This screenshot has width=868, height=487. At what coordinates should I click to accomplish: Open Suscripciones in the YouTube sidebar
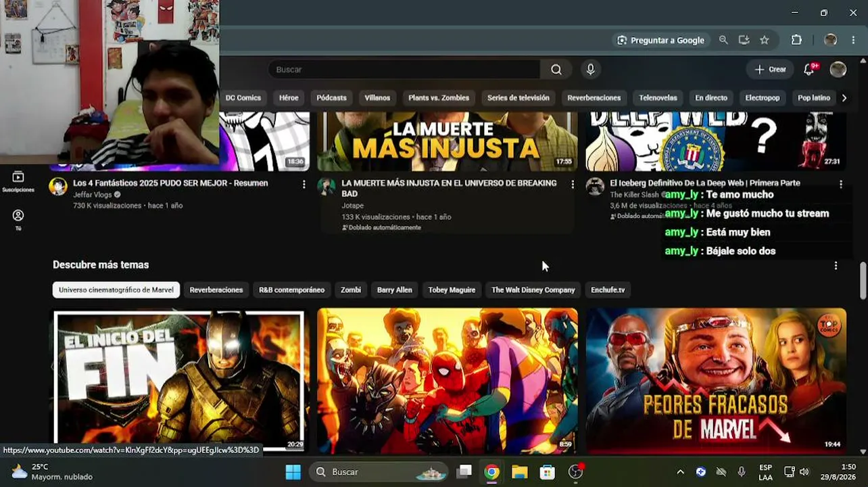click(18, 181)
